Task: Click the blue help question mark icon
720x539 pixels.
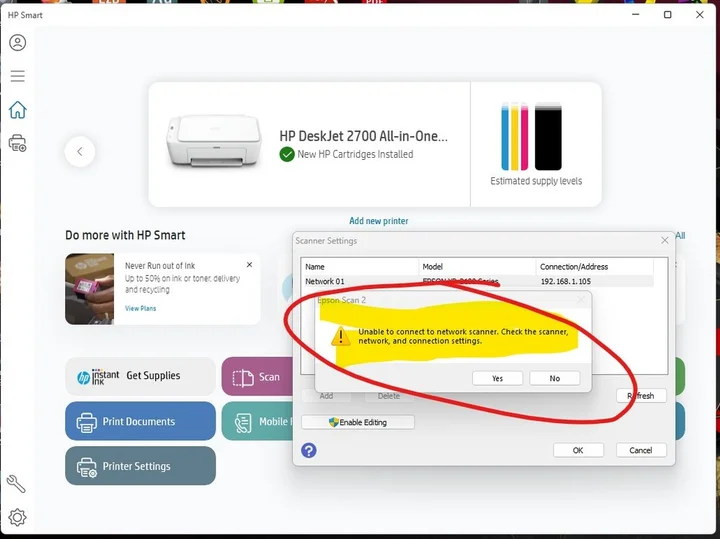Action: 309,451
